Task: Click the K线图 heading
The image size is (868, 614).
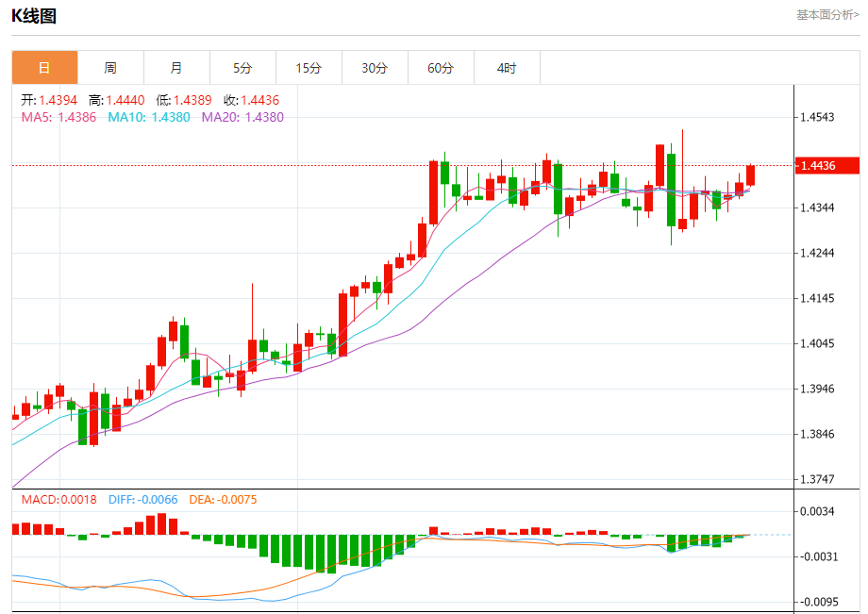Action: [x=34, y=15]
